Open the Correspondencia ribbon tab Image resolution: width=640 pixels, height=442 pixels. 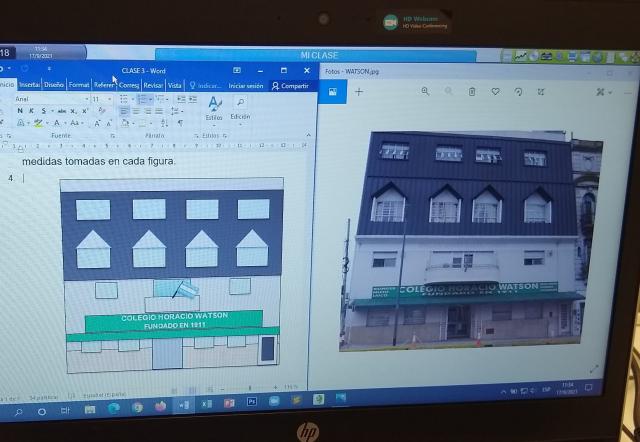[129, 85]
